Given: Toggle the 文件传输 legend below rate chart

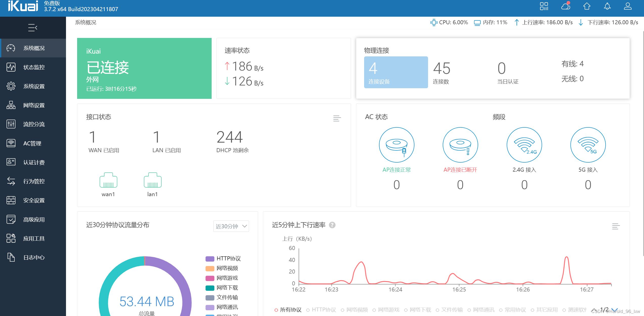Looking at the screenshot, I should pos(449,310).
